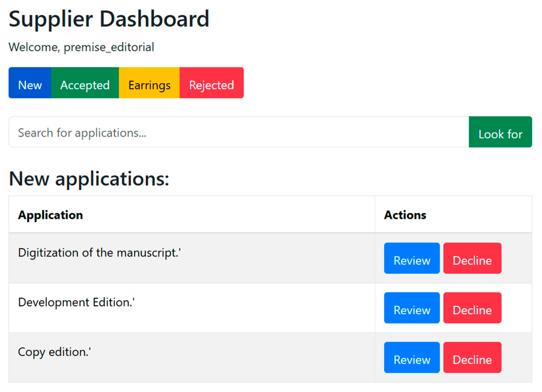Screen dimensions: 542x392
Task: Decline the Development Edition application
Action: click(x=472, y=308)
